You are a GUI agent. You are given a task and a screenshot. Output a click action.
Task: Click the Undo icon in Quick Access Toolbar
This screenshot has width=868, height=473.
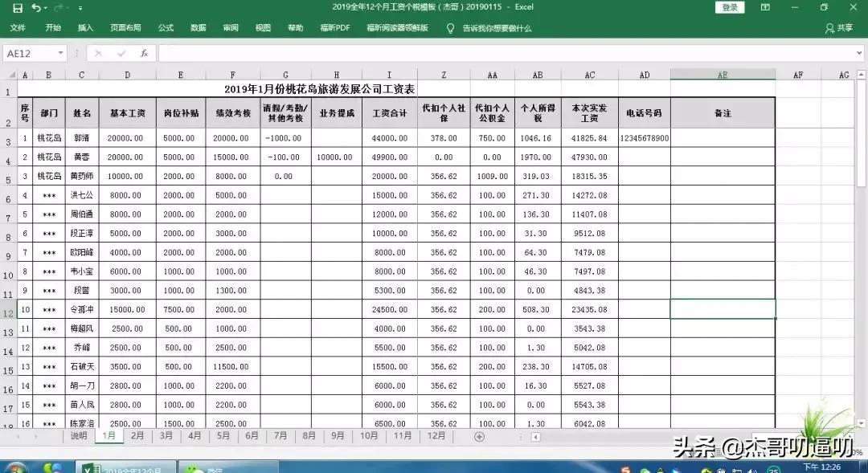point(35,7)
